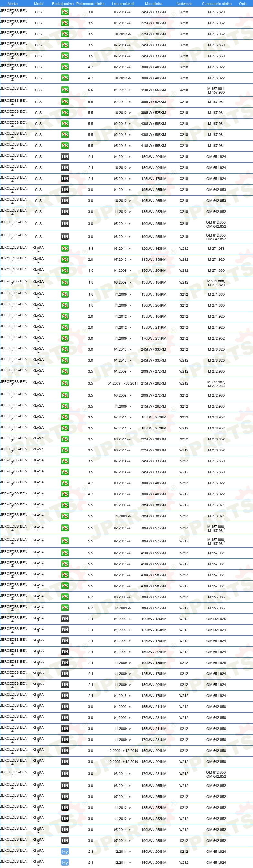Click petrol icon in CLS 01.2011 410kW C218 row
Screen dimensions: 253x868
[x=65, y=90]
